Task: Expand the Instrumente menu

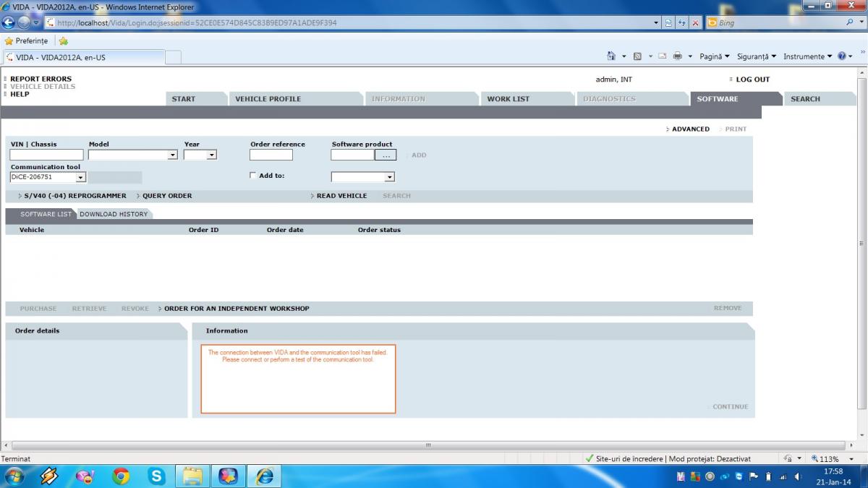Action: click(808, 56)
